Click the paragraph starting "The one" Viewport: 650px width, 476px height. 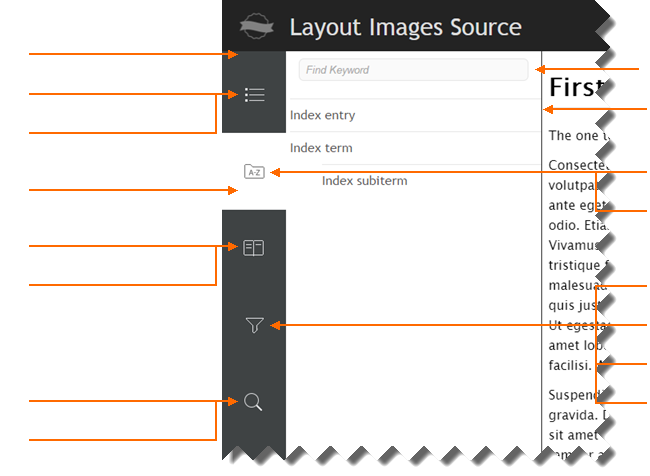click(x=574, y=135)
